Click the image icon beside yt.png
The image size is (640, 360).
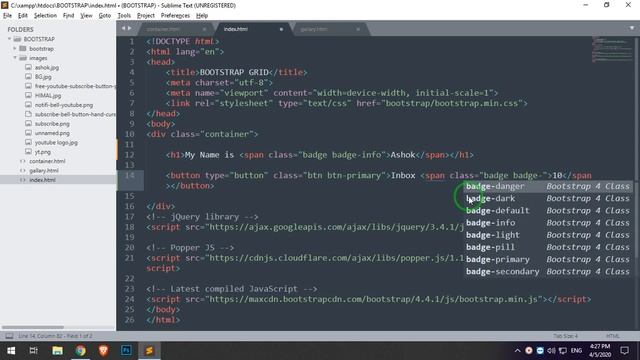tap(28, 152)
